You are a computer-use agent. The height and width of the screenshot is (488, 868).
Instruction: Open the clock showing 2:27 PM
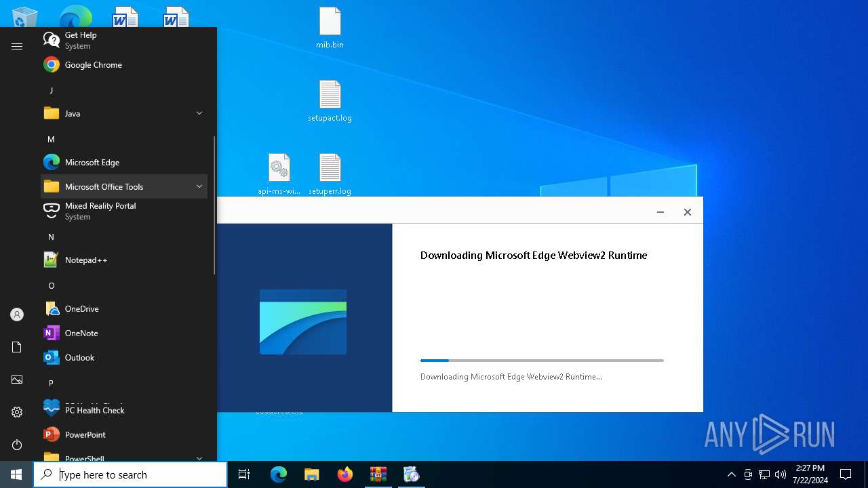pyautogui.click(x=810, y=474)
